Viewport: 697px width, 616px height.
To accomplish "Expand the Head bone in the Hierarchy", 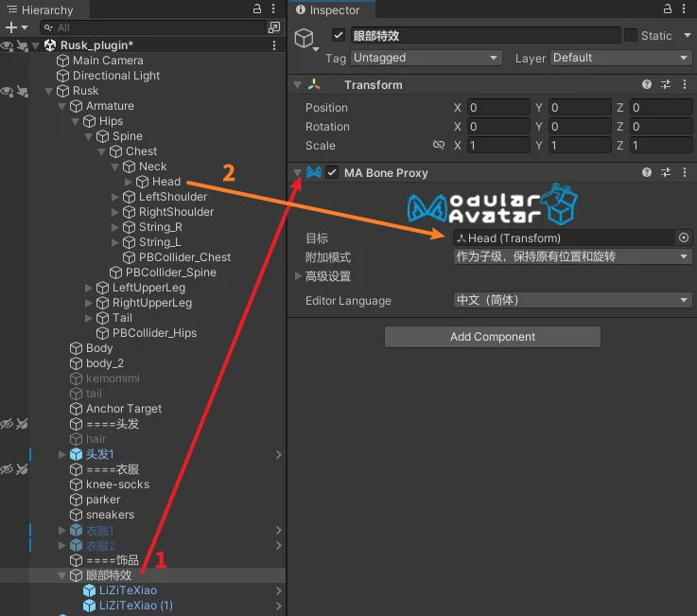I will pyautogui.click(x=142, y=182).
